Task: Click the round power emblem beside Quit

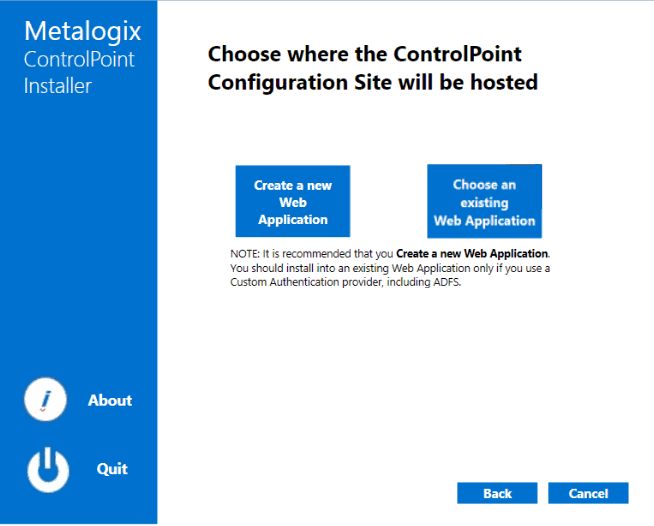Action: click(x=48, y=469)
